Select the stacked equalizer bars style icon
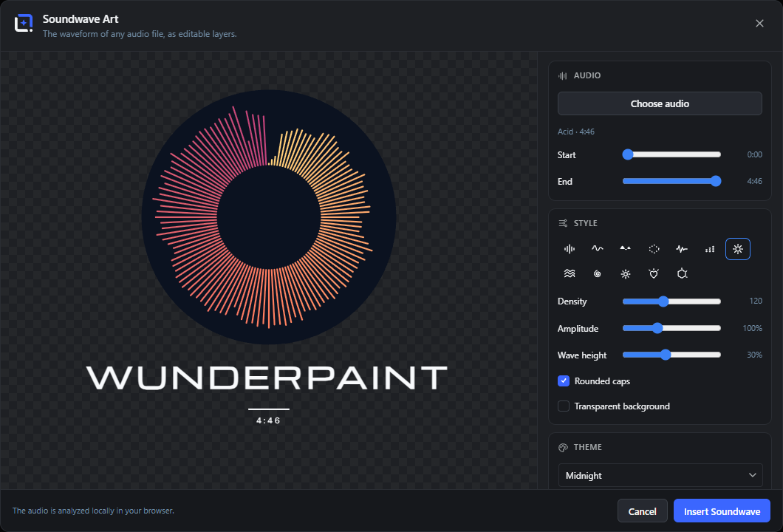This screenshot has width=783, height=532. pyautogui.click(x=710, y=249)
